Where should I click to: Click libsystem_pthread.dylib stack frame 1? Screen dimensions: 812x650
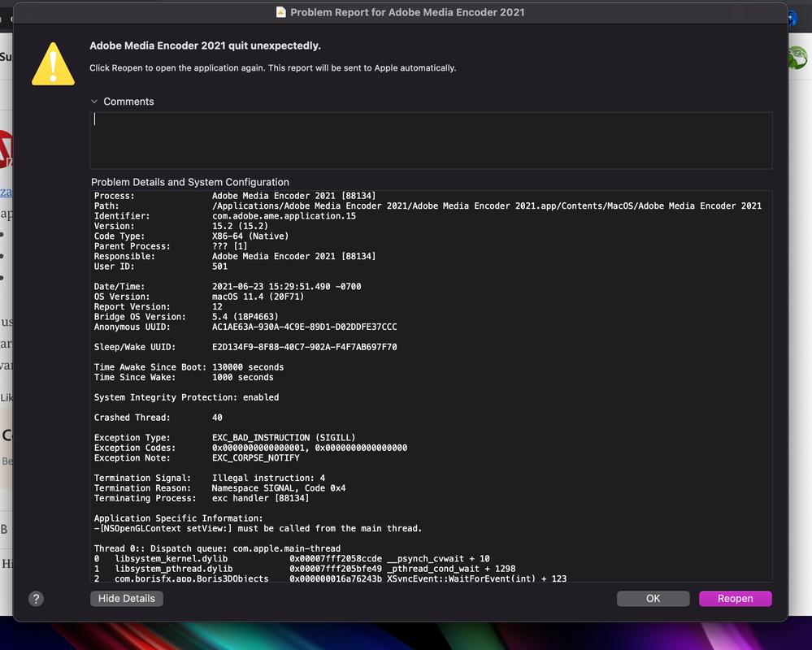pyautogui.click(x=305, y=569)
